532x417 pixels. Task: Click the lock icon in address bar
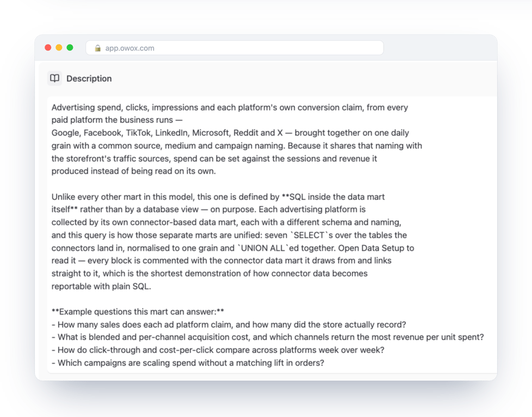98,48
